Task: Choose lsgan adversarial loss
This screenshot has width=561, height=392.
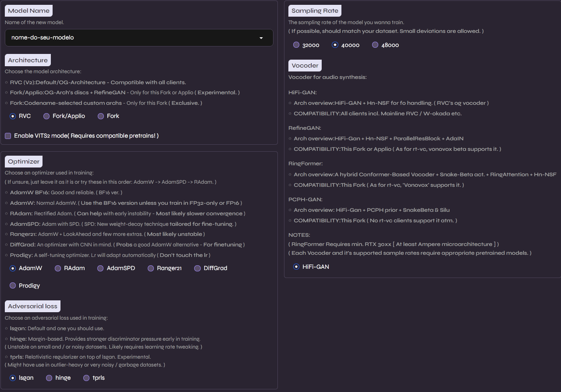Action: coord(13,378)
